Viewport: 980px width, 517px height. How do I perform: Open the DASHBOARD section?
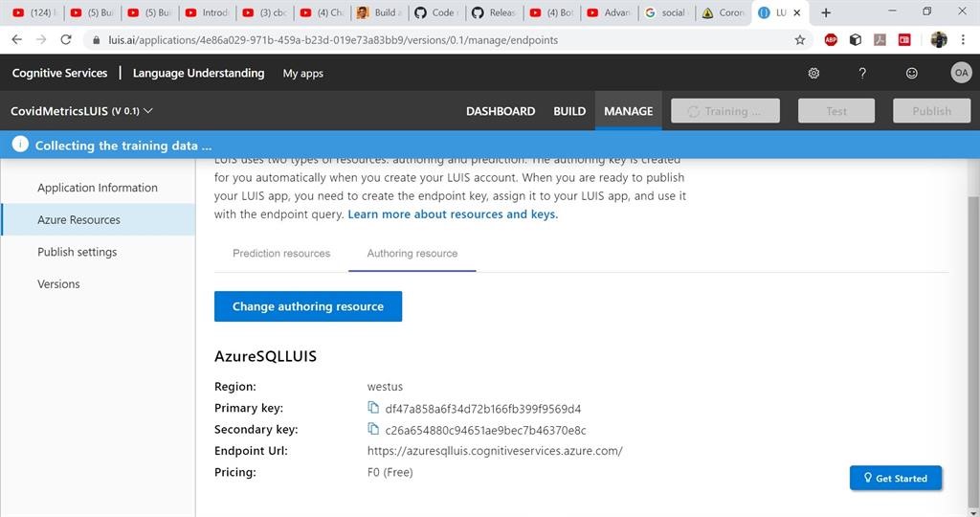[500, 111]
